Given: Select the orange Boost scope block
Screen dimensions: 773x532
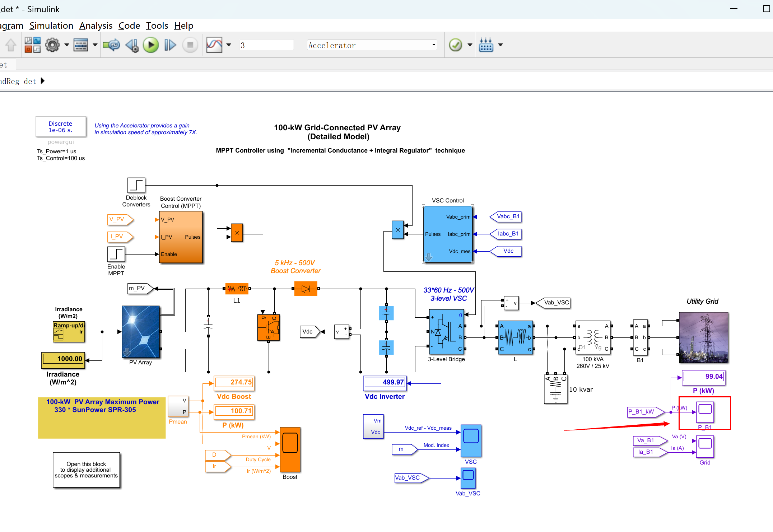Looking at the screenshot, I should point(290,449).
